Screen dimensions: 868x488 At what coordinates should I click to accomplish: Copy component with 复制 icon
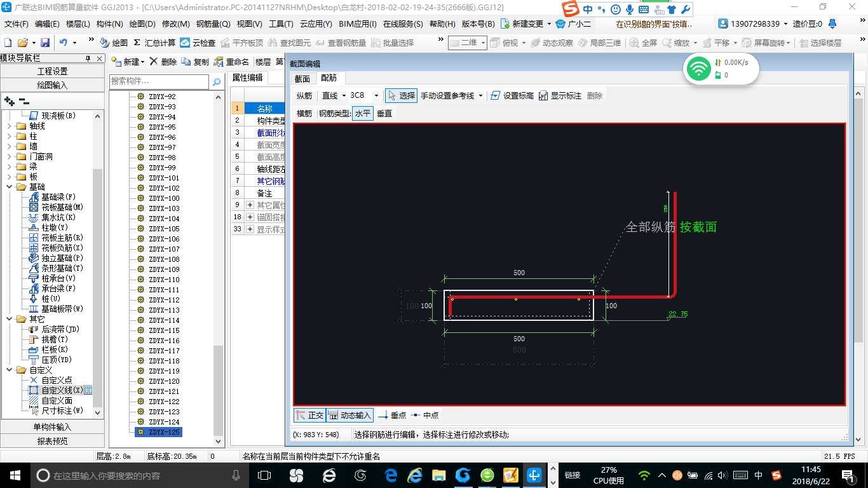pyautogui.click(x=195, y=62)
